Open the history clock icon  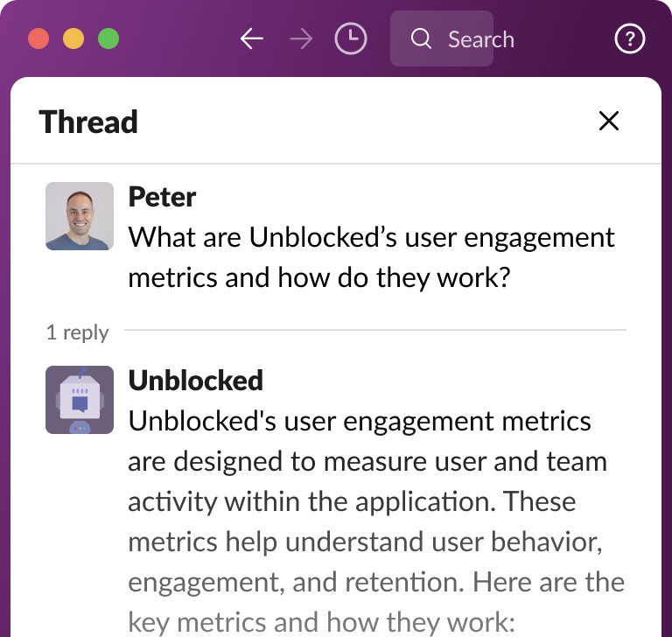point(351,39)
